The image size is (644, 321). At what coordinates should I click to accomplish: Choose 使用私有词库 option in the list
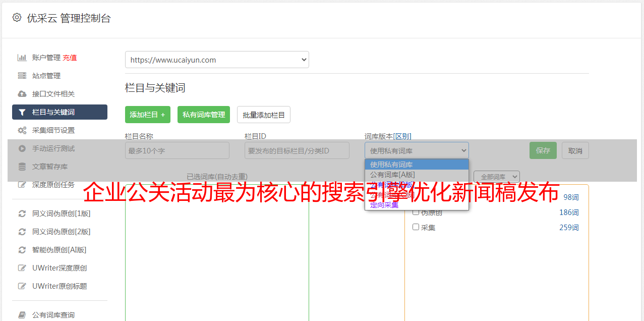click(x=417, y=165)
